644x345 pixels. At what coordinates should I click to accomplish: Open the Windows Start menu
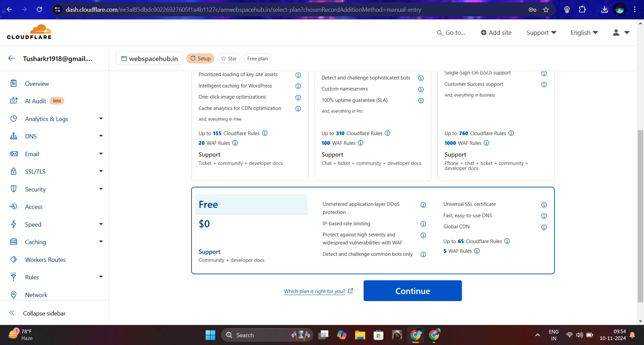coord(210,335)
